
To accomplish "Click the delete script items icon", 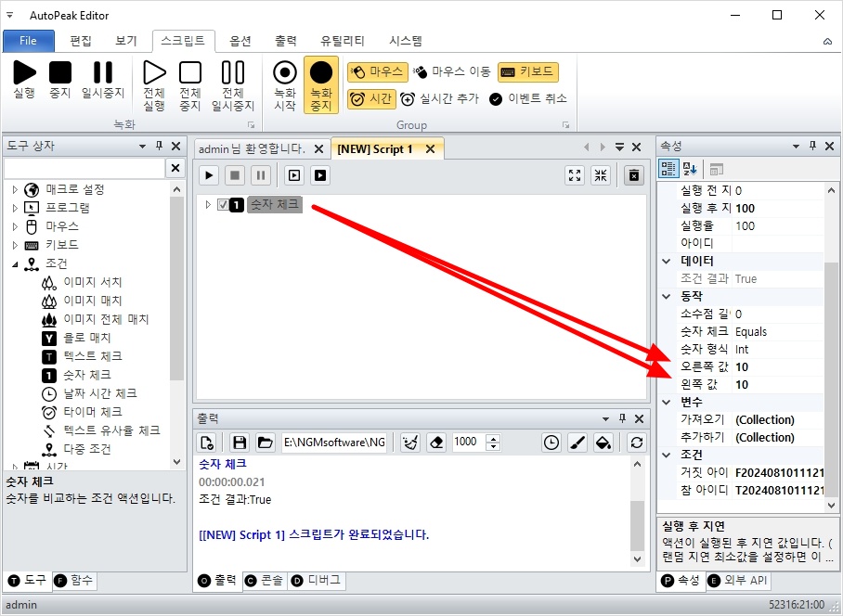I will pyautogui.click(x=634, y=175).
